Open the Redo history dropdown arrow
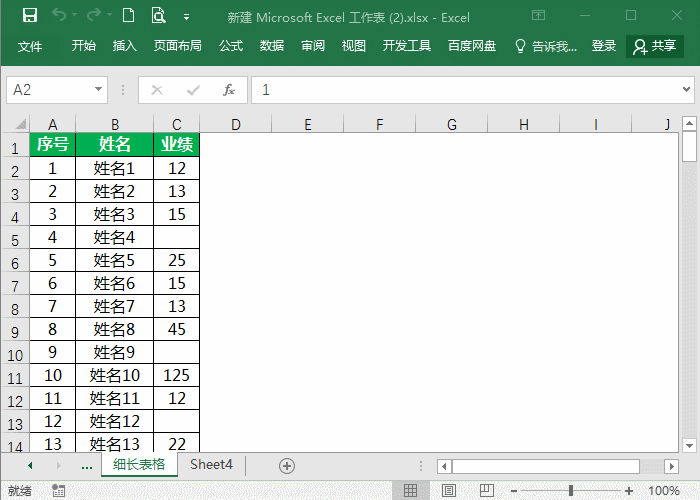This screenshot has width=700, height=500. coord(109,15)
